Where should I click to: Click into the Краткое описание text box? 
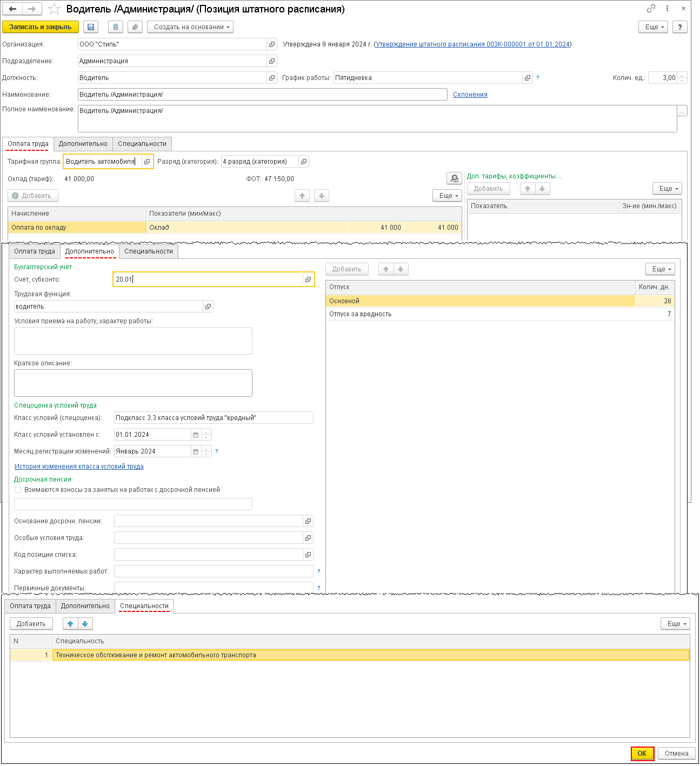click(133, 383)
